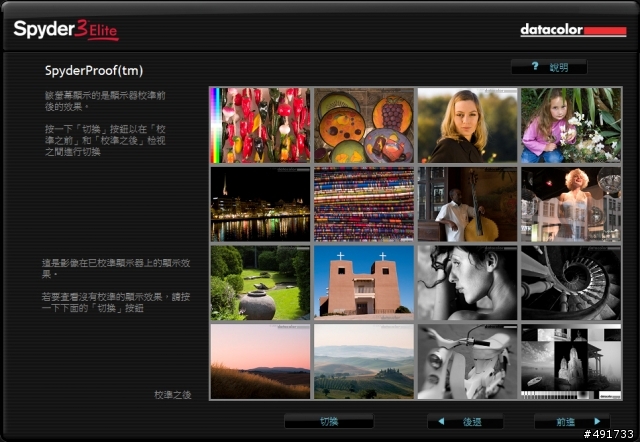The height and width of the screenshot is (442, 640).
Task: Select the colorful striped fabric thumbnail
Action: click(364, 204)
